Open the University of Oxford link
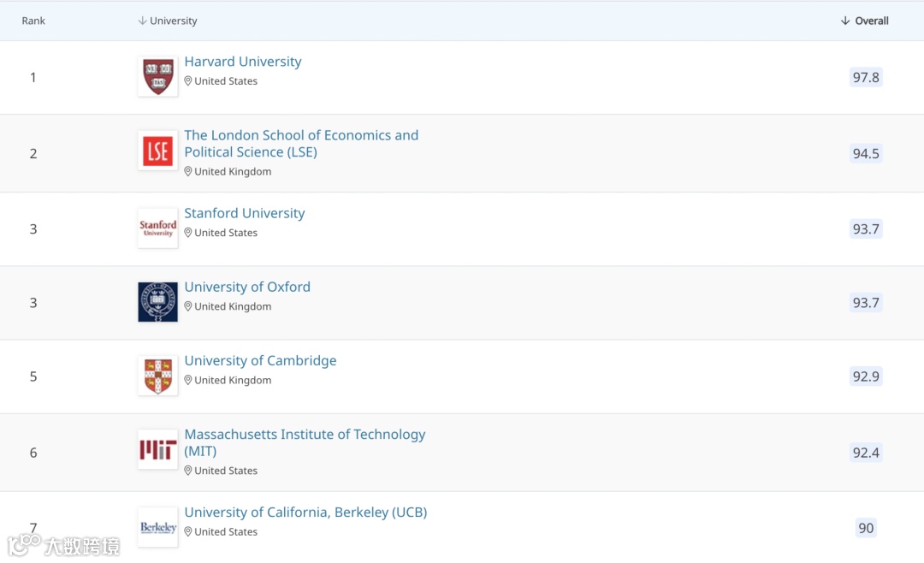Viewport: 924px width, 563px height. pyautogui.click(x=247, y=287)
